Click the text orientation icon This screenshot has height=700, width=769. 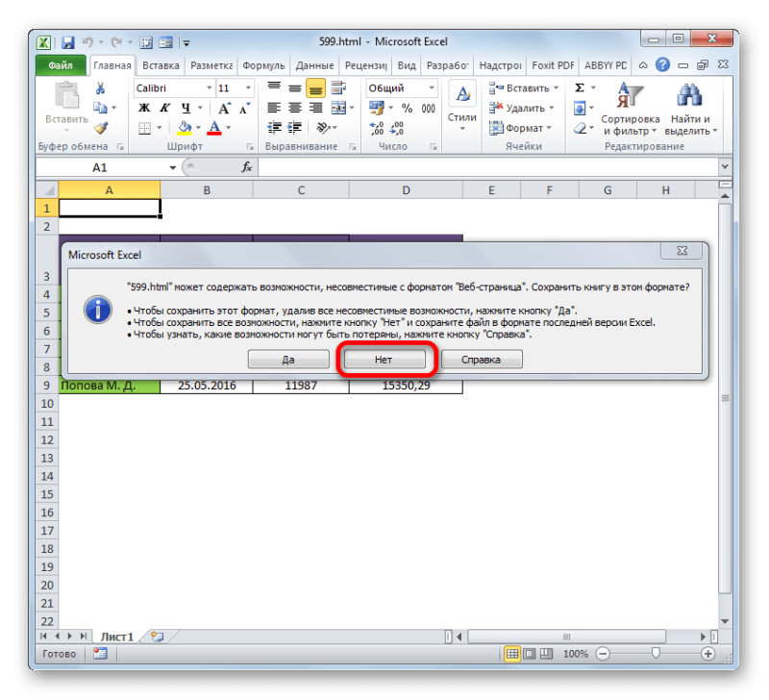(323, 128)
